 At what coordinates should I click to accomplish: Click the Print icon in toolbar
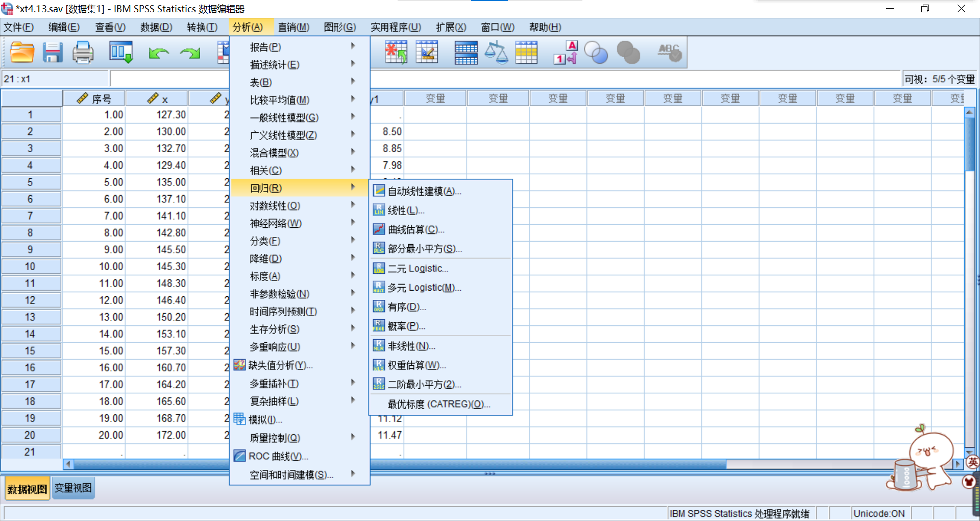[83, 52]
